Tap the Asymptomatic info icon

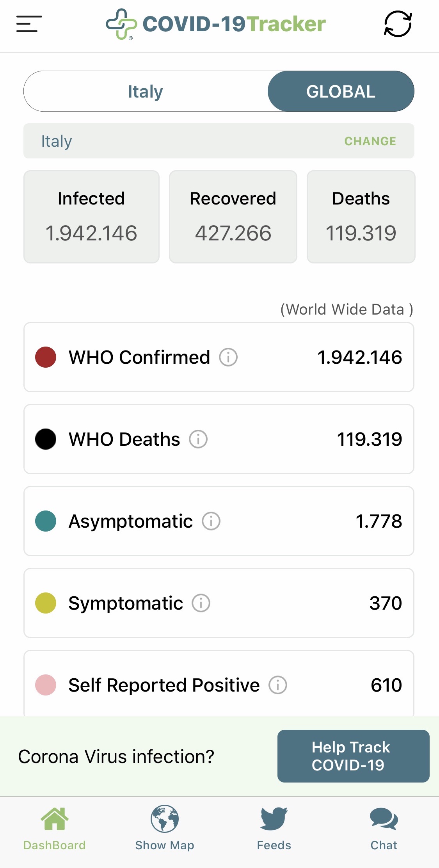[x=211, y=521]
